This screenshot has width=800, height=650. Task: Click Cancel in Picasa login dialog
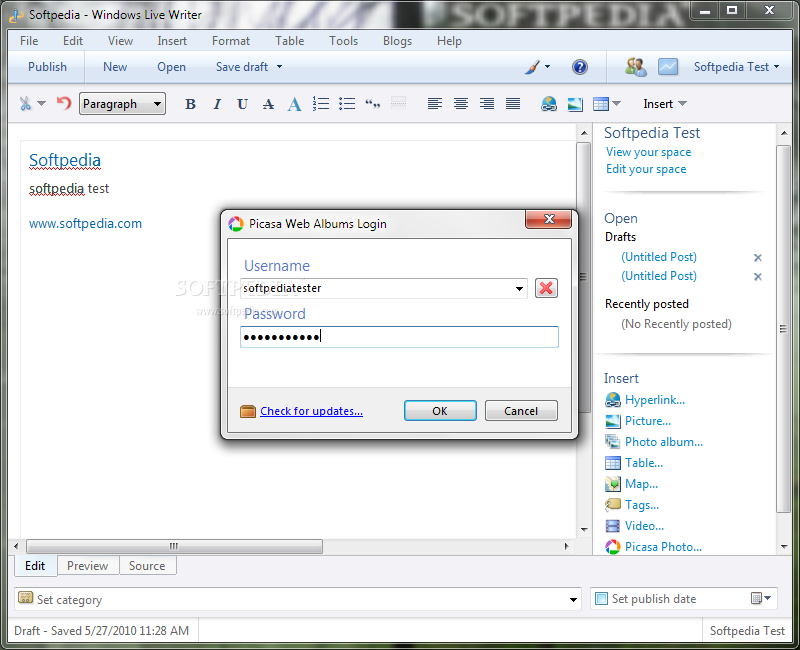tap(521, 411)
